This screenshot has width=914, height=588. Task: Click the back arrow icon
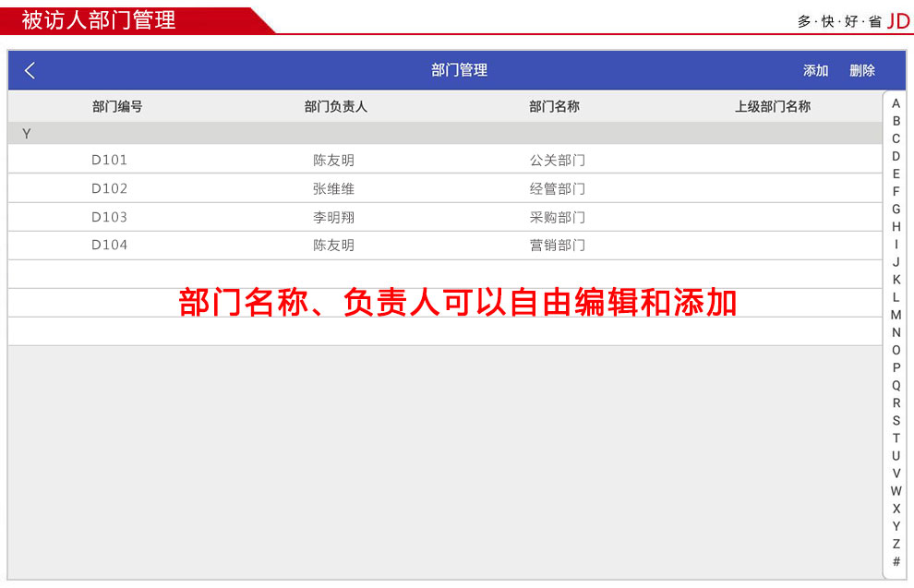[x=30, y=71]
